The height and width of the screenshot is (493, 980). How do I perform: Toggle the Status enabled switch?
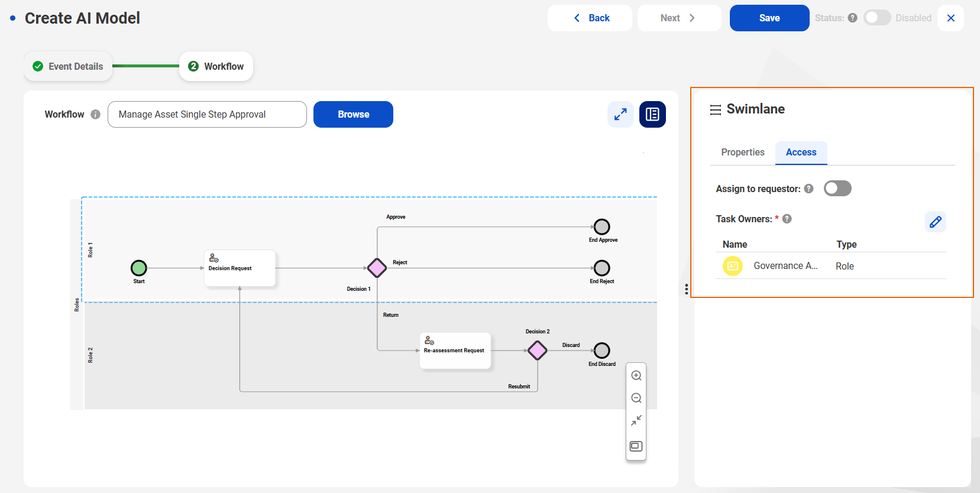tap(877, 18)
